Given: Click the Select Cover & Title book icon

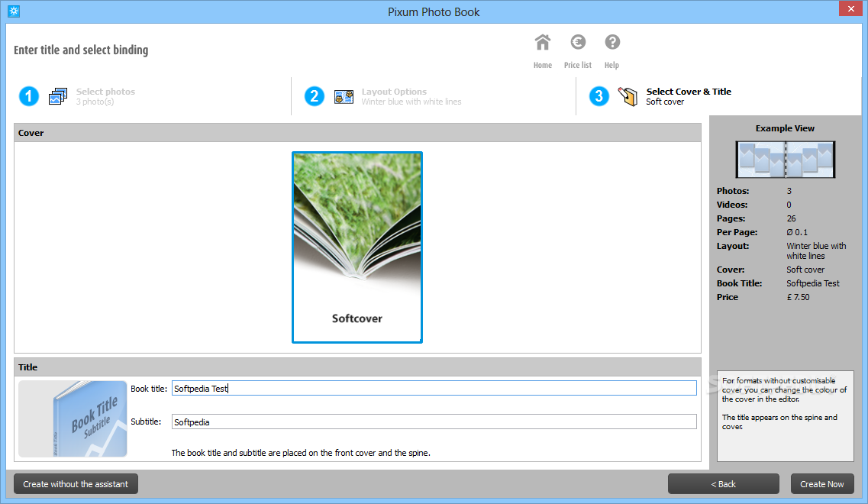Looking at the screenshot, I should [628, 96].
